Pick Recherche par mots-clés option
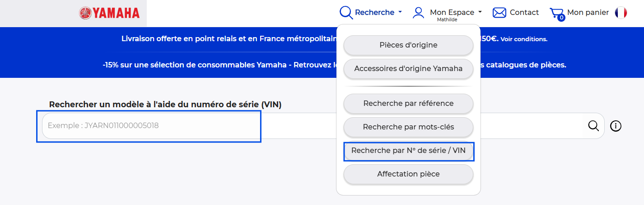This screenshot has width=644, height=205. [x=408, y=127]
